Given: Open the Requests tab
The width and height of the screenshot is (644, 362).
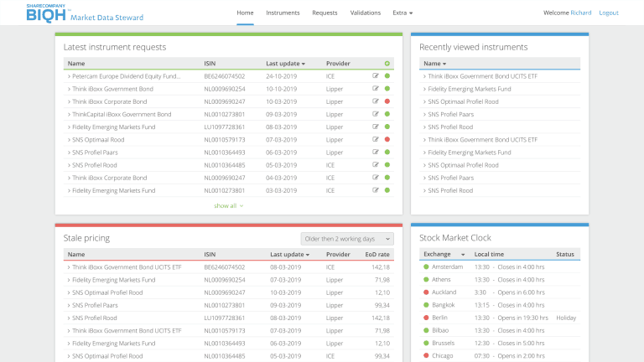Looking at the screenshot, I should click(x=325, y=13).
